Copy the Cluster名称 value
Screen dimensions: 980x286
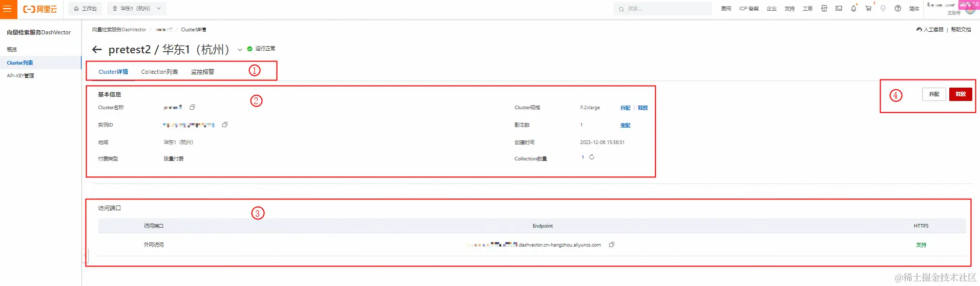[193, 107]
